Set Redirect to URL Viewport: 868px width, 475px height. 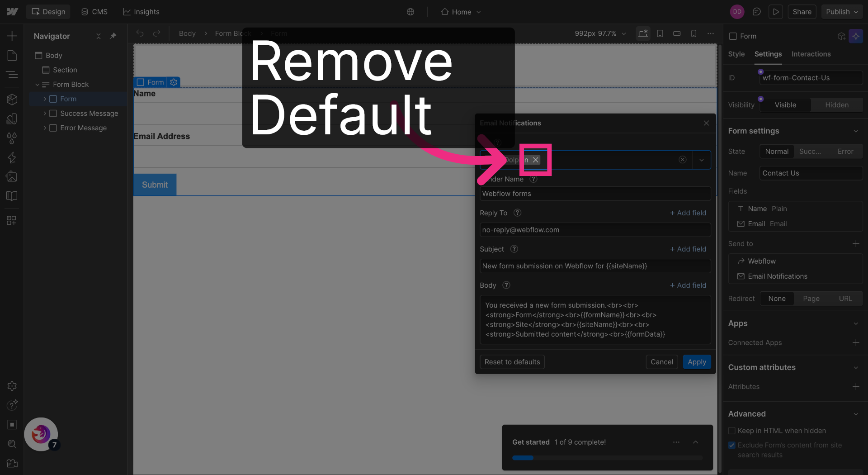click(845, 299)
